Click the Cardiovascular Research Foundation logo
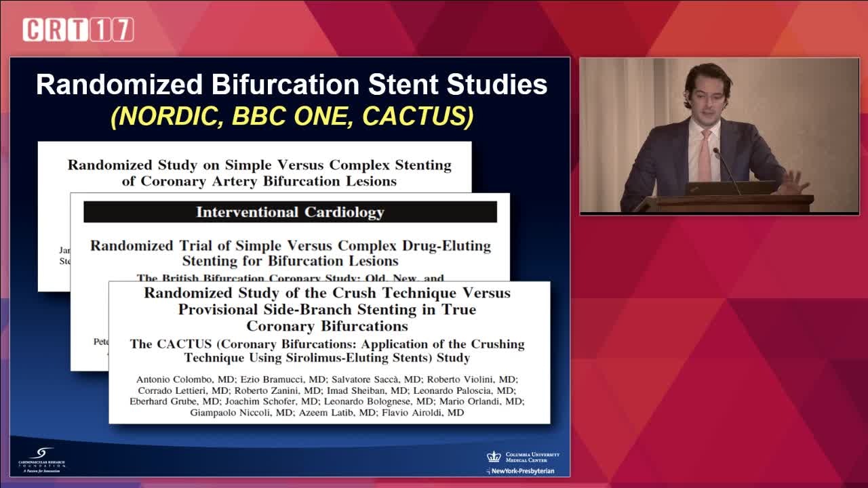Screen dimensions: 868x488 (x=42, y=459)
